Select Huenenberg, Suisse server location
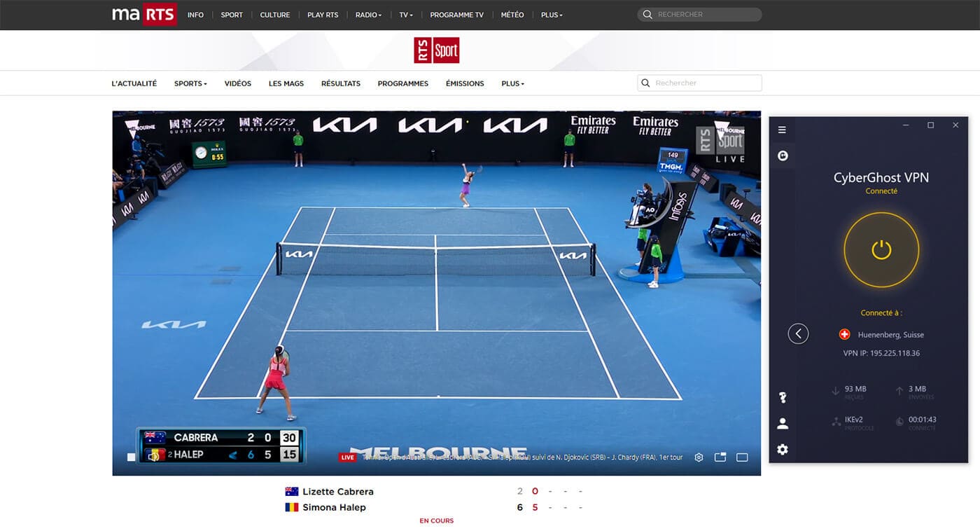The height and width of the screenshot is (531, 980). 890,335
